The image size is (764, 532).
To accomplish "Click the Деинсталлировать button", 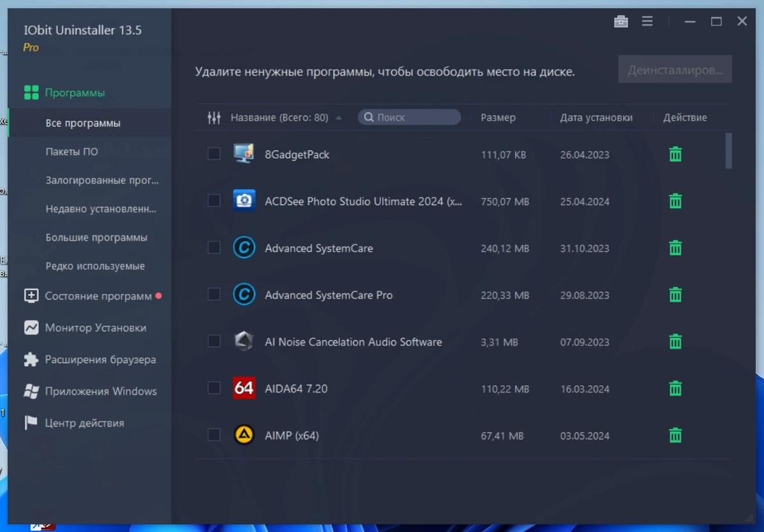I will point(675,69).
